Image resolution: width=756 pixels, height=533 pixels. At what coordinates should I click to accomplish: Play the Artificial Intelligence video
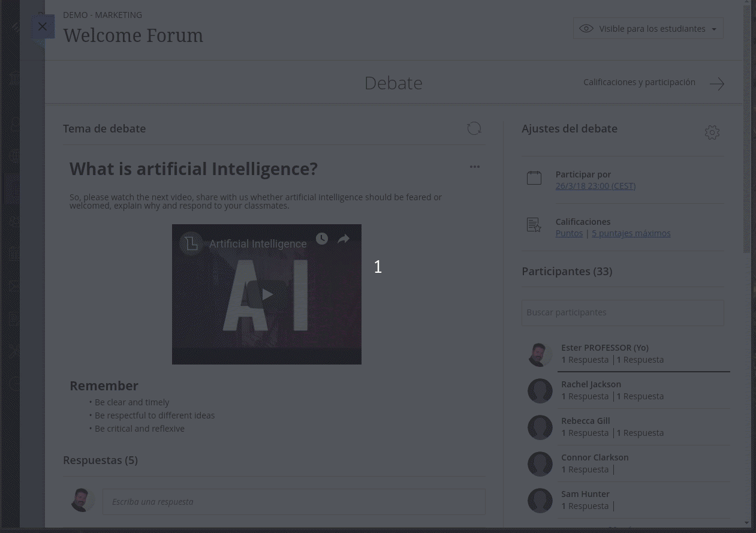(267, 294)
